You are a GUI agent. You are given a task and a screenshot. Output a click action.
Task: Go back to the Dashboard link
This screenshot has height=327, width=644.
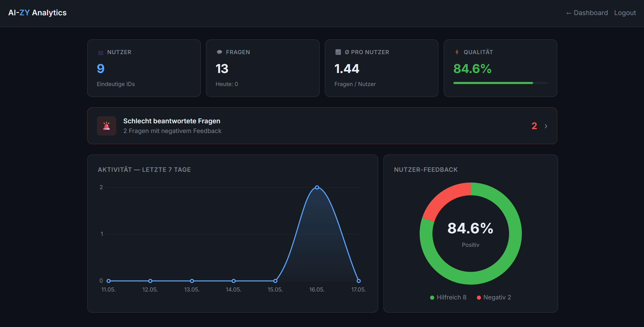point(587,13)
